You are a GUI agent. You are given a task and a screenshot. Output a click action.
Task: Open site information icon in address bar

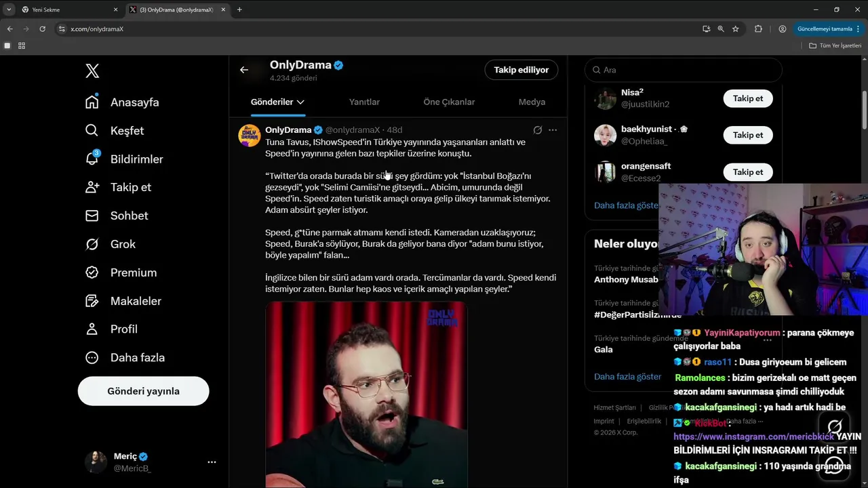pyautogui.click(x=62, y=29)
